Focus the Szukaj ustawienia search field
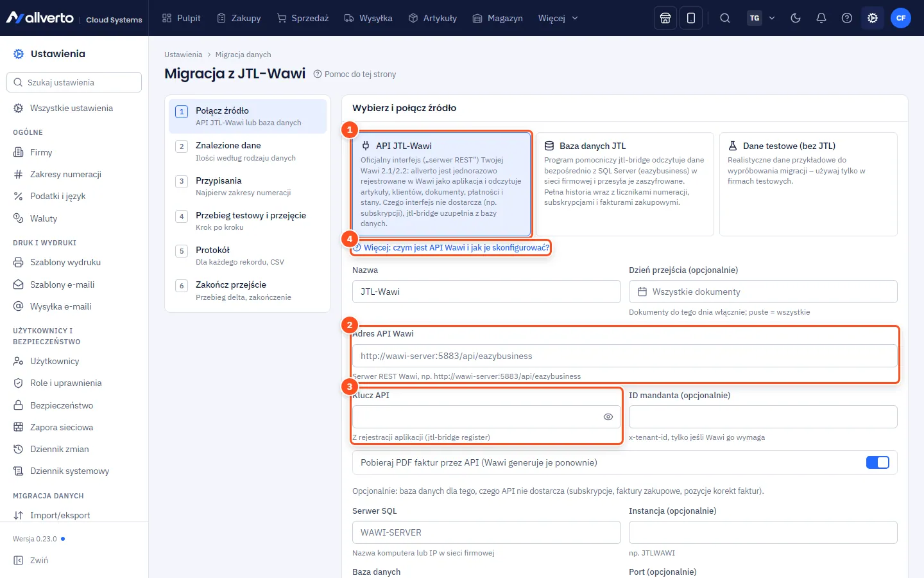The height and width of the screenshot is (578, 924). pyautogui.click(x=74, y=82)
